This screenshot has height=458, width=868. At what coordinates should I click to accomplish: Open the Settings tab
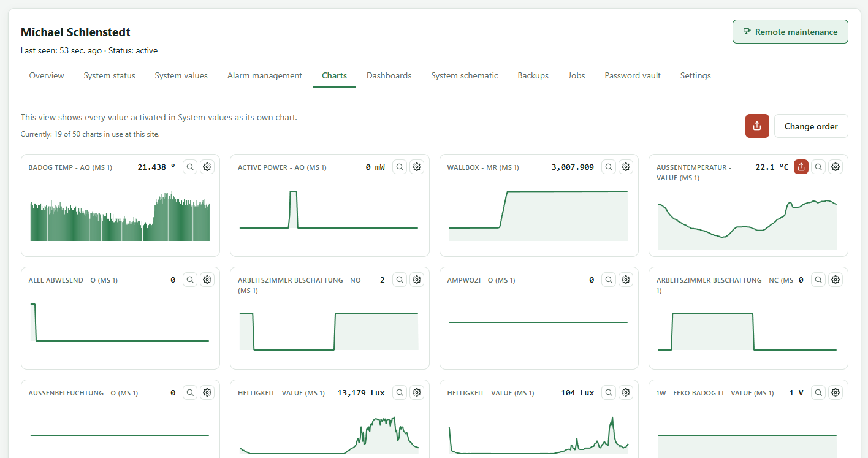point(696,75)
